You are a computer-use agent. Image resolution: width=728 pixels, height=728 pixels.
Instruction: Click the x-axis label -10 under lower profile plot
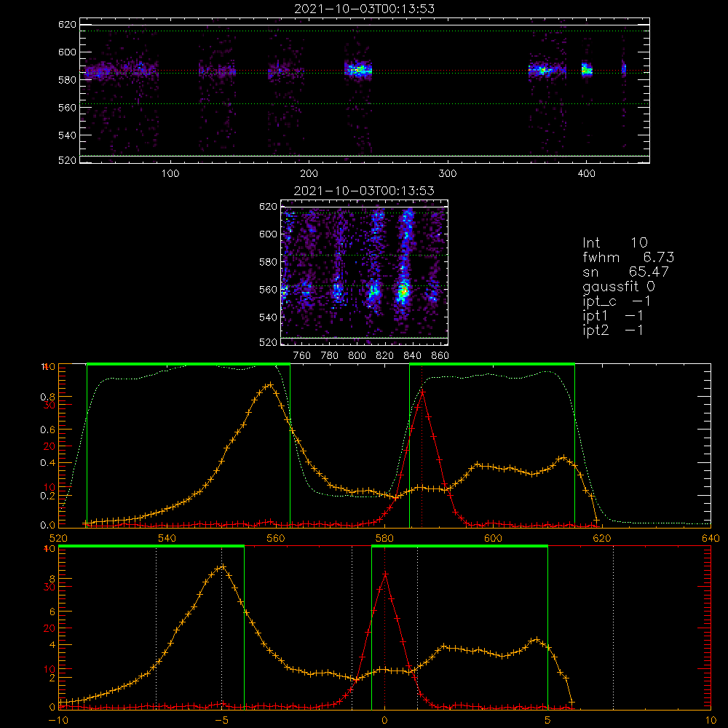click(58, 721)
